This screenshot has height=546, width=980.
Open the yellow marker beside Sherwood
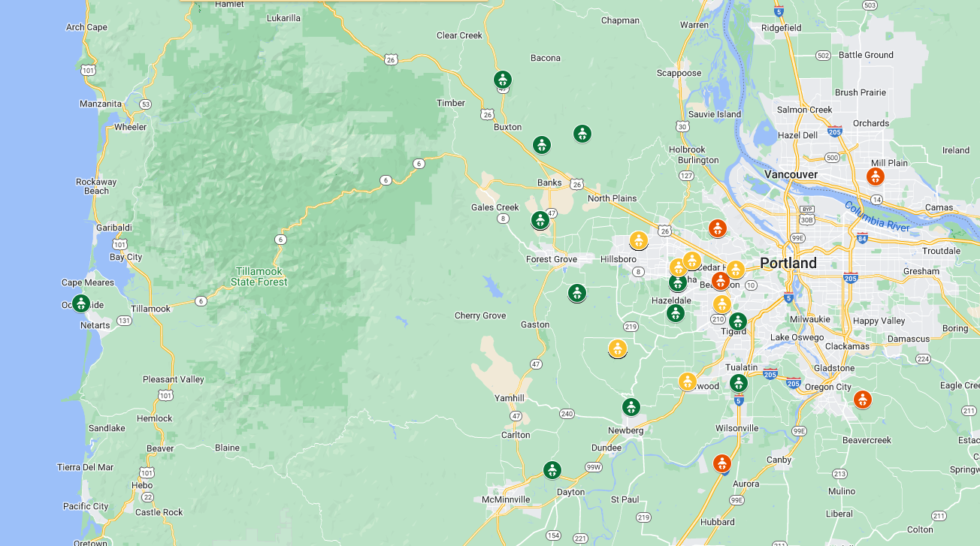coord(687,382)
